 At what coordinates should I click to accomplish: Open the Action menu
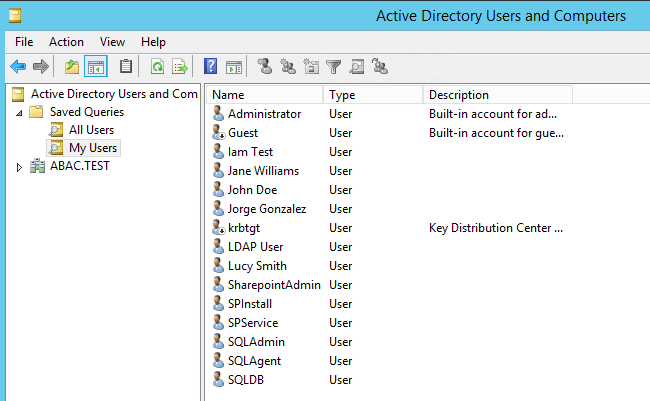(66, 42)
